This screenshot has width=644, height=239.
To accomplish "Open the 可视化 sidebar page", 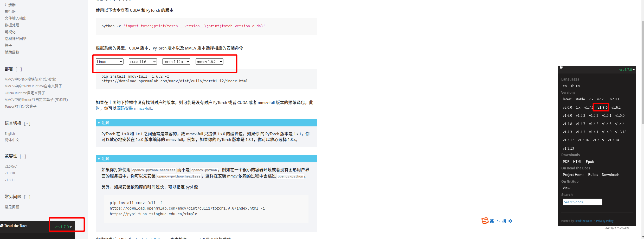I will point(10,32).
